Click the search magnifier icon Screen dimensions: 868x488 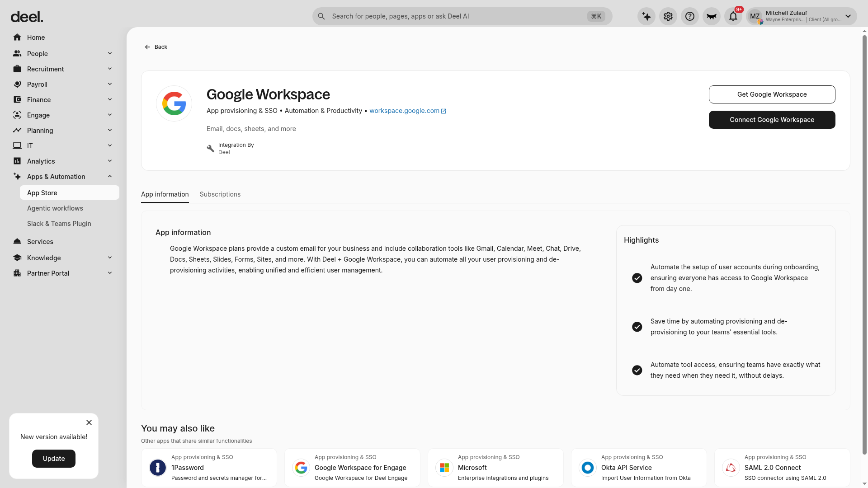321,16
